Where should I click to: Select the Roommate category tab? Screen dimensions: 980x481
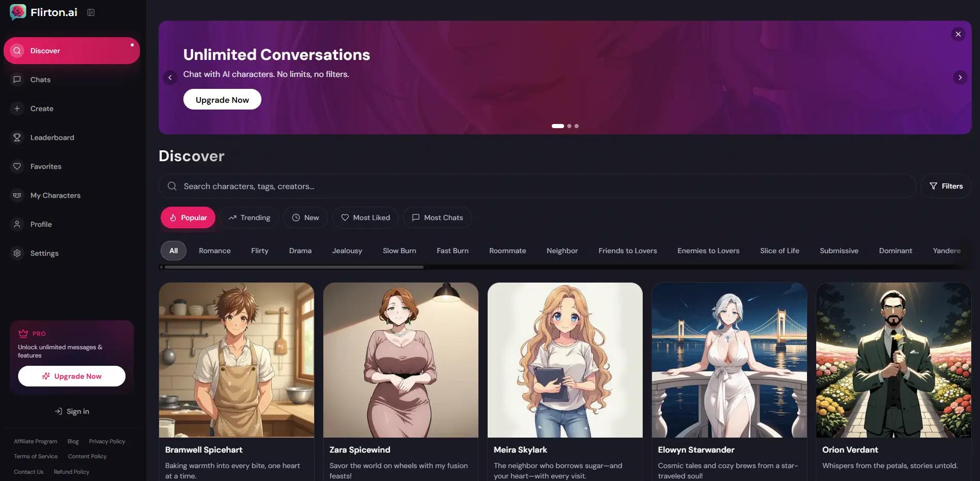[508, 251]
